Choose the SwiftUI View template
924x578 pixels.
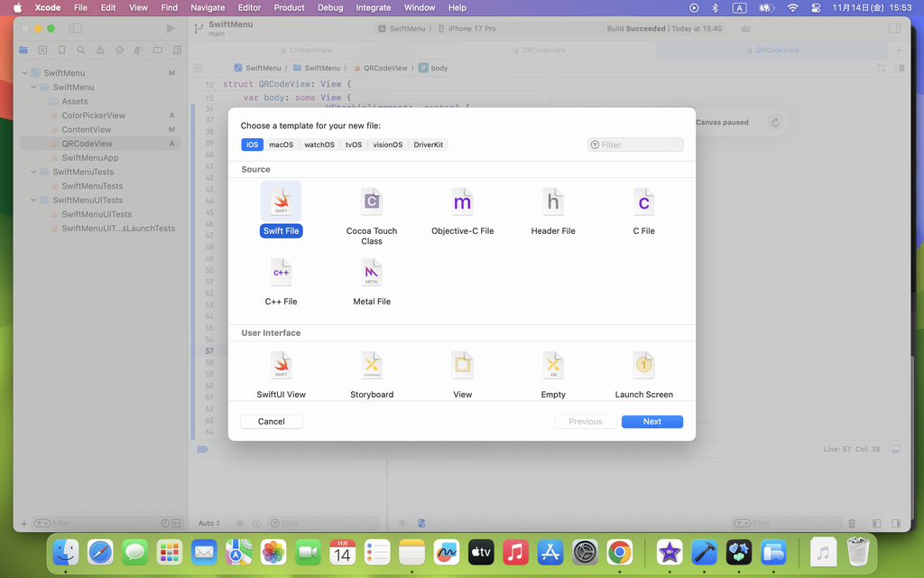coord(281,365)
